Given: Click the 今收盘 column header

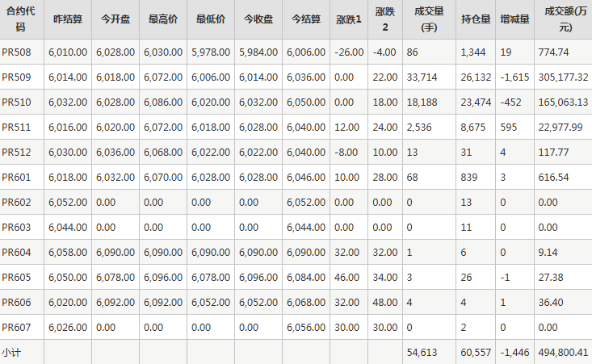Looking at the screenshot, I should coord(258,19).
